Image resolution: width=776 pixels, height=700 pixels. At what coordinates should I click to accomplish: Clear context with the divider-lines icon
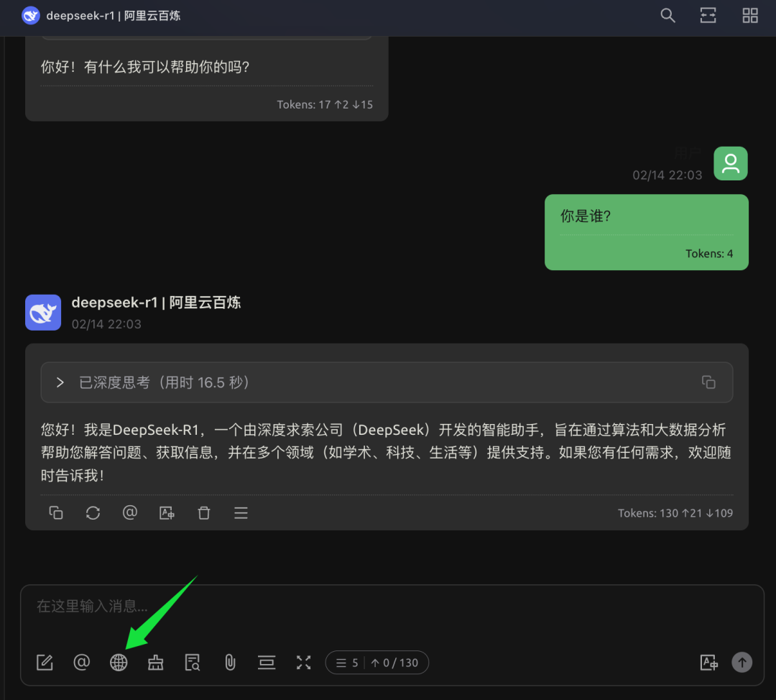click(x=267, y=663)
